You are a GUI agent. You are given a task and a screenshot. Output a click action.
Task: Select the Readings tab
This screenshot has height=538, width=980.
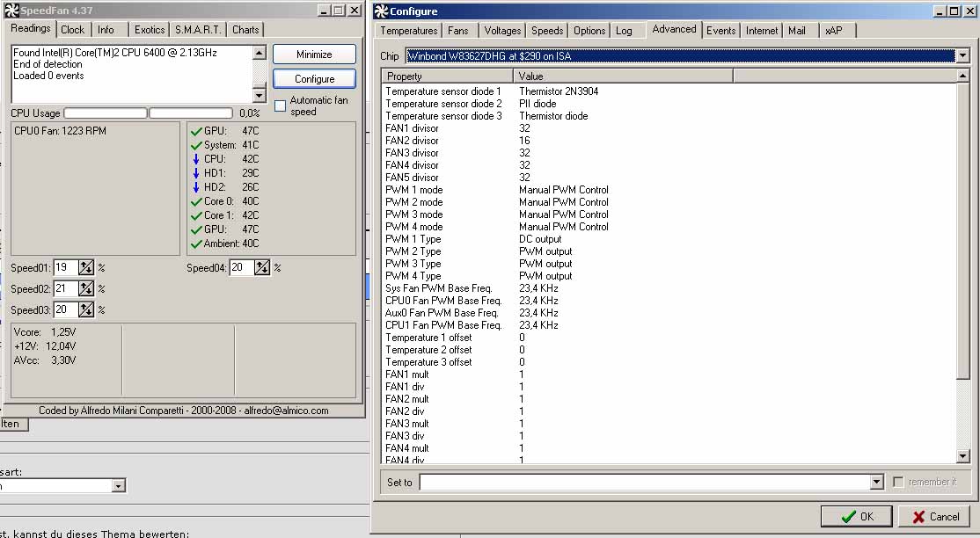30,28
